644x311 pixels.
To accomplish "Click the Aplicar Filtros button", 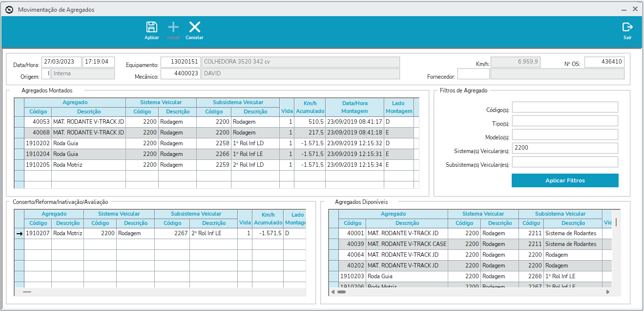I will point(565,180).
